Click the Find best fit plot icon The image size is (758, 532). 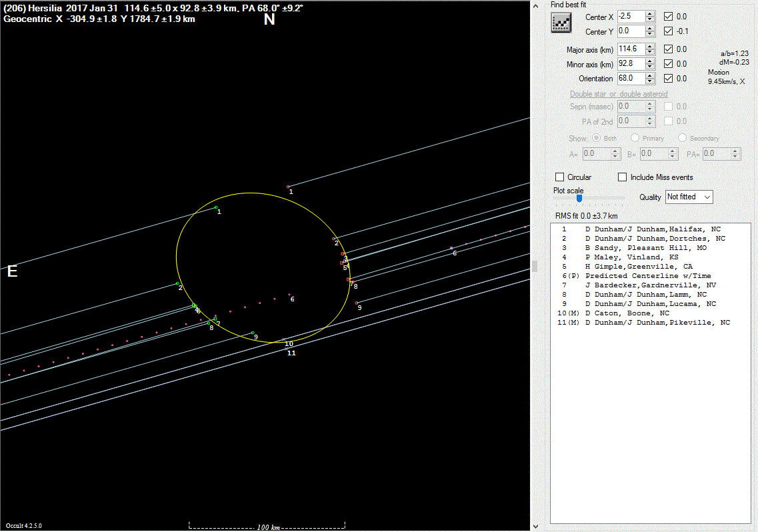pos(561,23)
